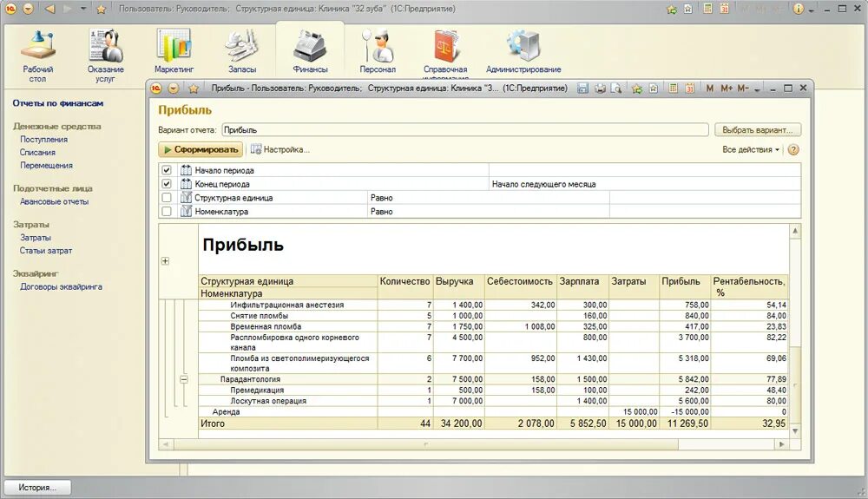Click the Выбрать вариант... button
This screenshot has height=499, width=868.
click(757, 130)
